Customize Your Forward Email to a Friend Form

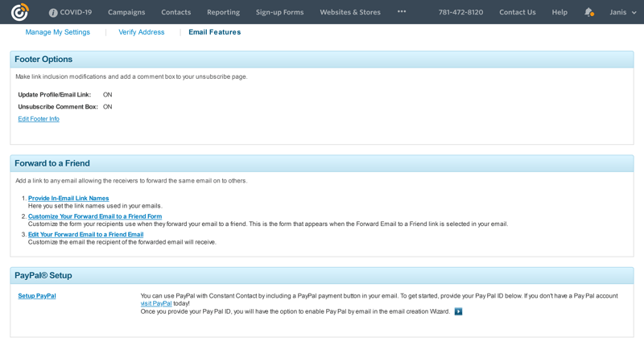tap(95, 216)
